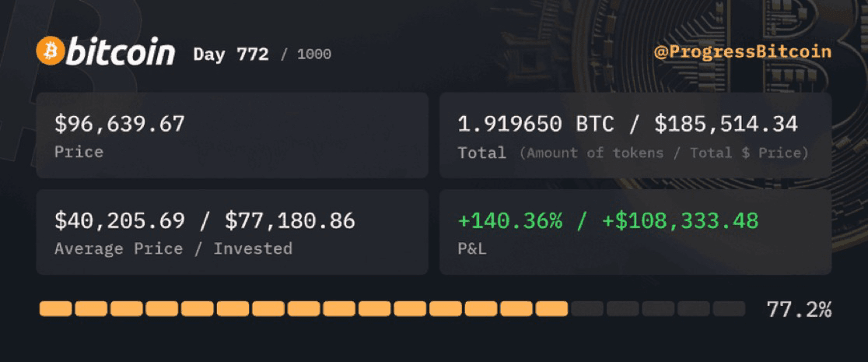Click the last filled orange progress segment
Screen dimensions: 868x362
pos(551,309)
